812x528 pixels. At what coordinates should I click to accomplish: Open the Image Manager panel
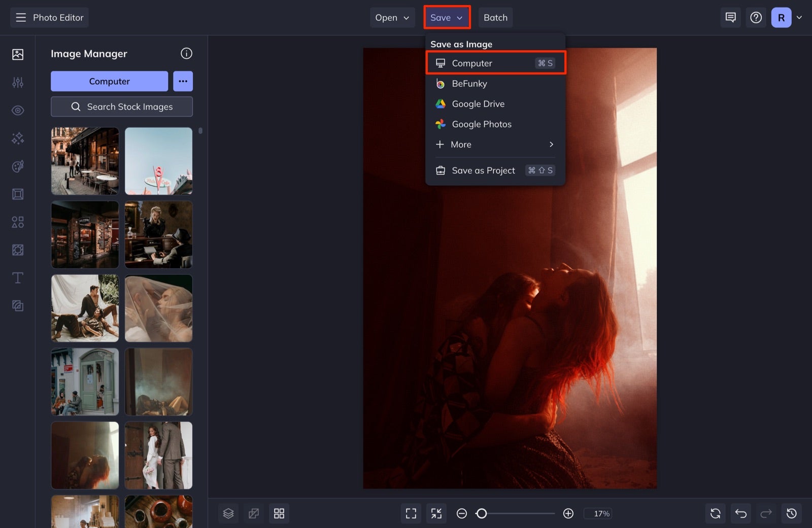point(18,54)
